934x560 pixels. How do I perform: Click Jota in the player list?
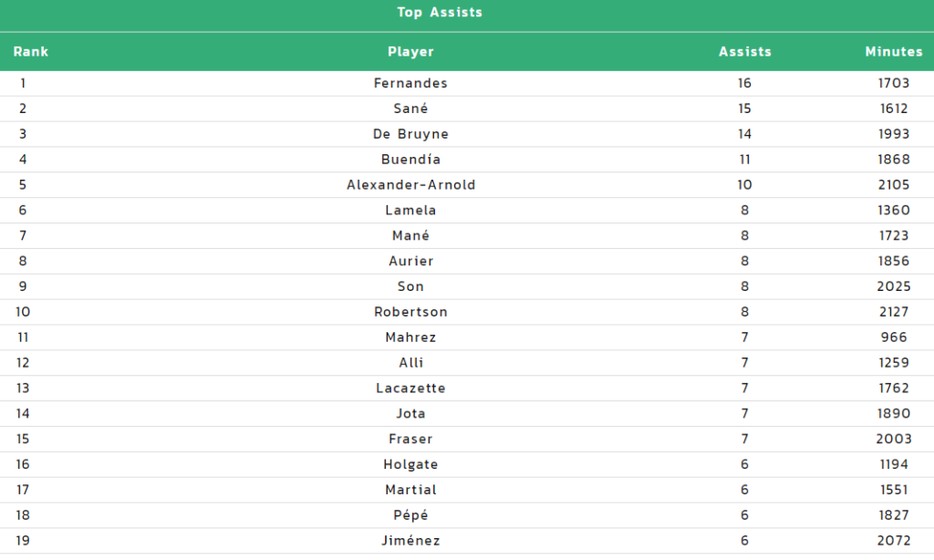click(410, 413)
